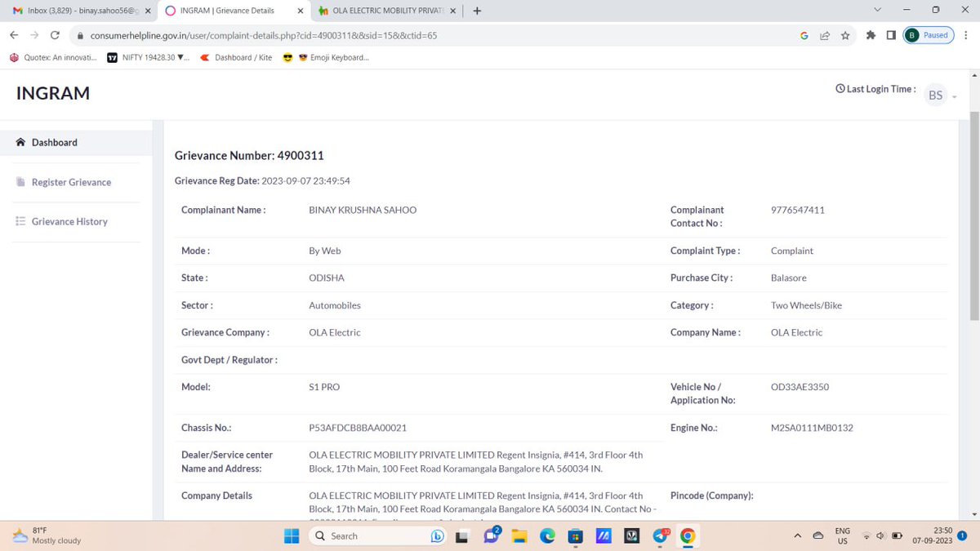Image resolution: width=980 pixels, height=551 pixels.
Task: Open the BS user profile dropdown
Action: [942, 96]
